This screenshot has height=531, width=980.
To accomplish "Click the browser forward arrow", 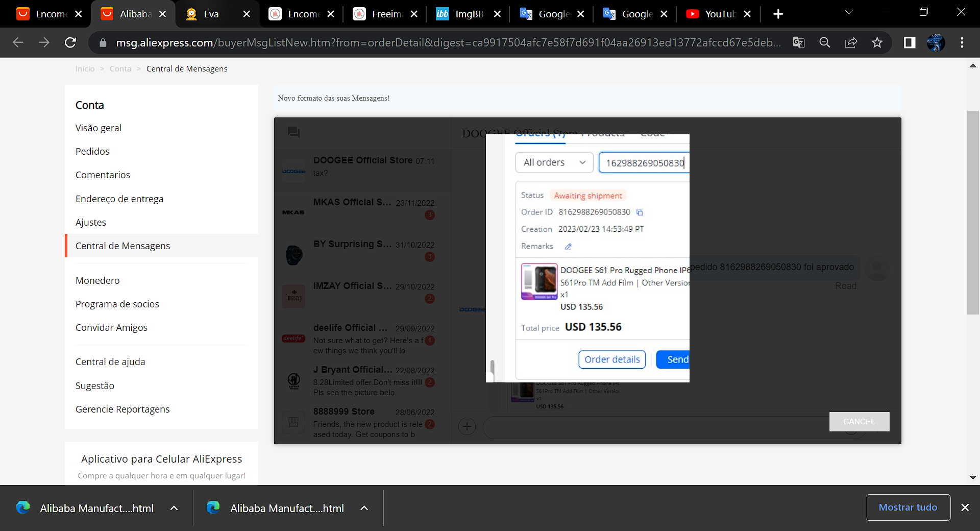I will [44, 42].
